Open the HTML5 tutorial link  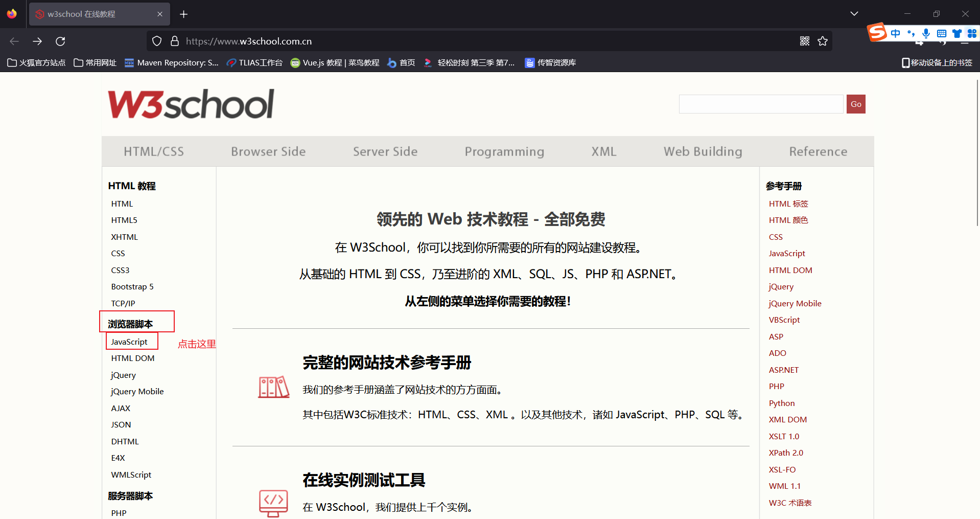tap(124, 220)
